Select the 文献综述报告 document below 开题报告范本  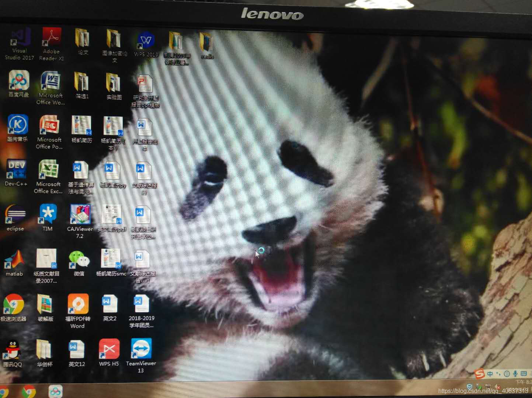(144, 179)
